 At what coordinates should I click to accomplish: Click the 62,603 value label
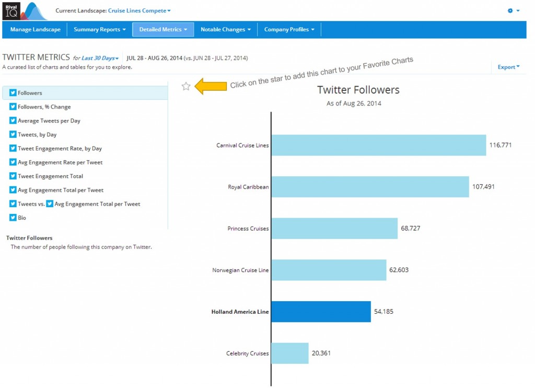click(x=399, y=270)
